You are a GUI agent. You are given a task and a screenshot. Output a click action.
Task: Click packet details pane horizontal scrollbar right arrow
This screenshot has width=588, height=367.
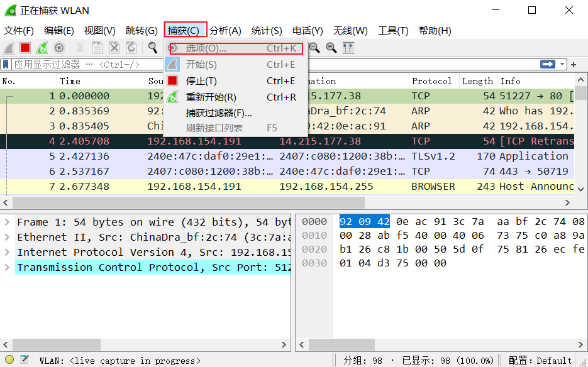point(284,344)
